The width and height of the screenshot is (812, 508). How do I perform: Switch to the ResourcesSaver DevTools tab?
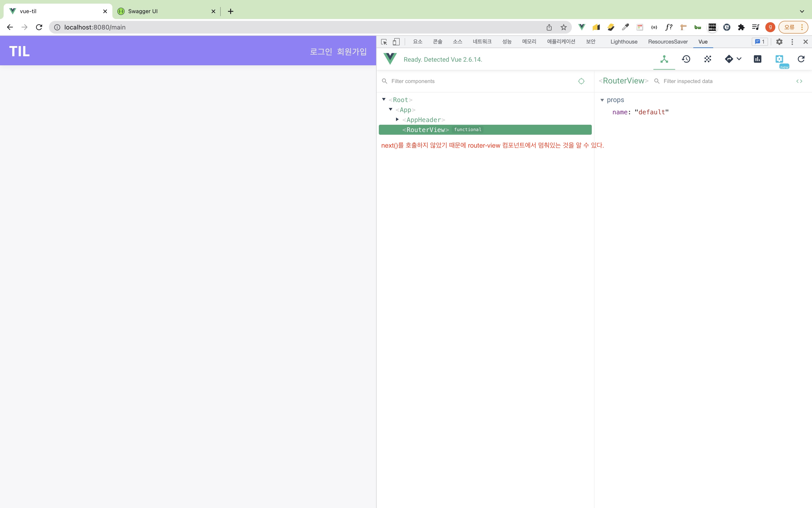(x=668, y=42)
